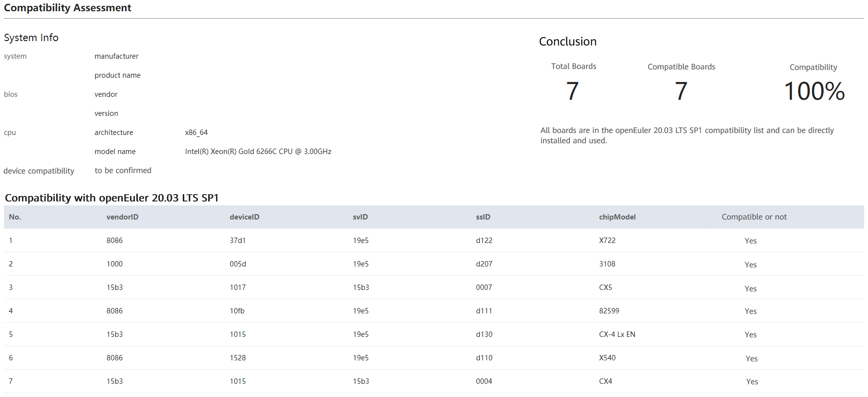Select the X722 chip model cell
The width and height of the screenshot is (868, 397).
click(607, 241)
